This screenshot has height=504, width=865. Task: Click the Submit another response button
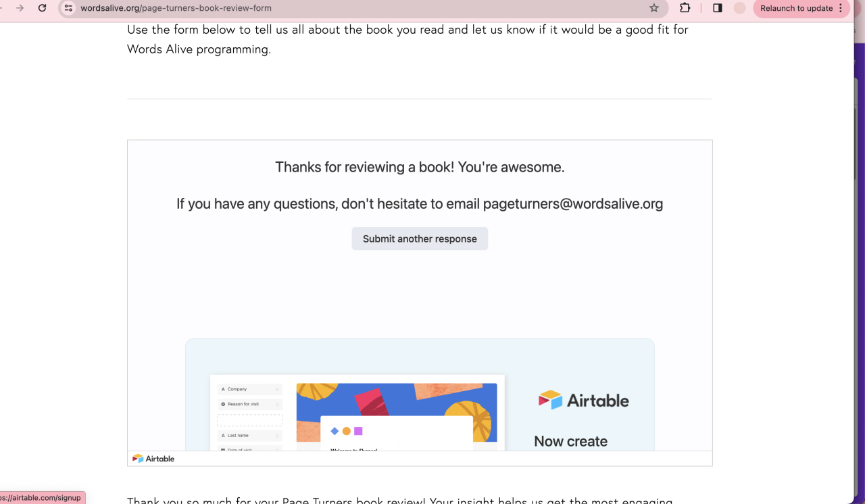(420, 238)
